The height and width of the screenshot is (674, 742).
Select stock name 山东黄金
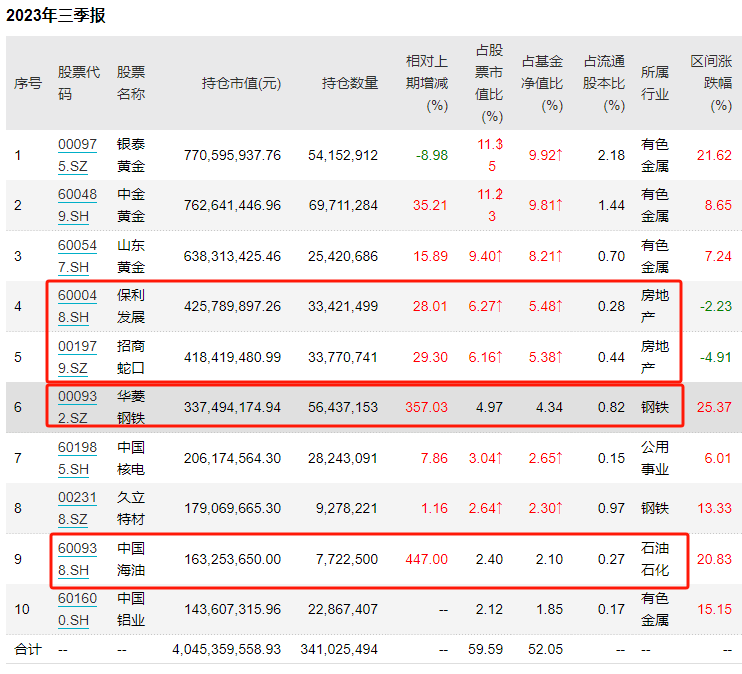coord(131,256)
